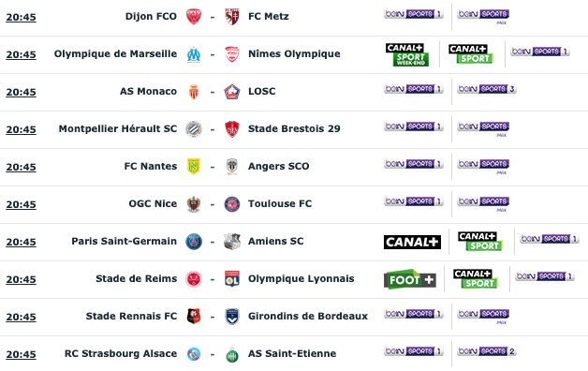Open beIN Sports Max logo on Dijon row
588x371 pixels.
pyautogui.click(x=483, y=17)
